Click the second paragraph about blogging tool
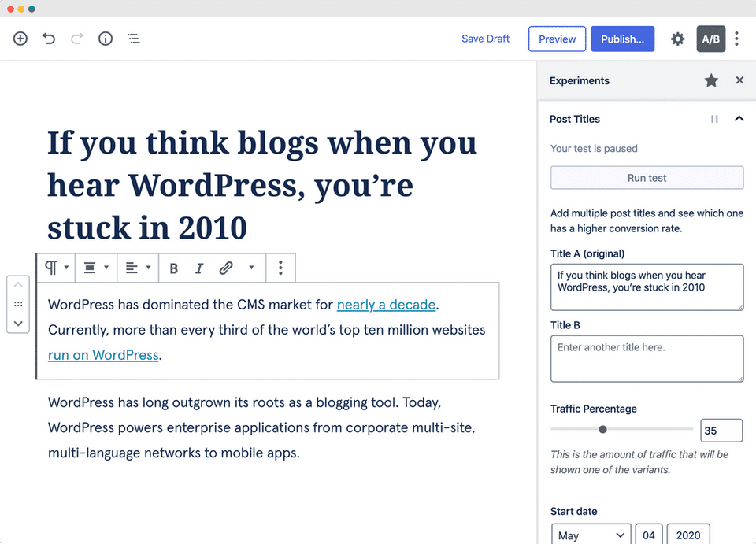 (261, 427)
